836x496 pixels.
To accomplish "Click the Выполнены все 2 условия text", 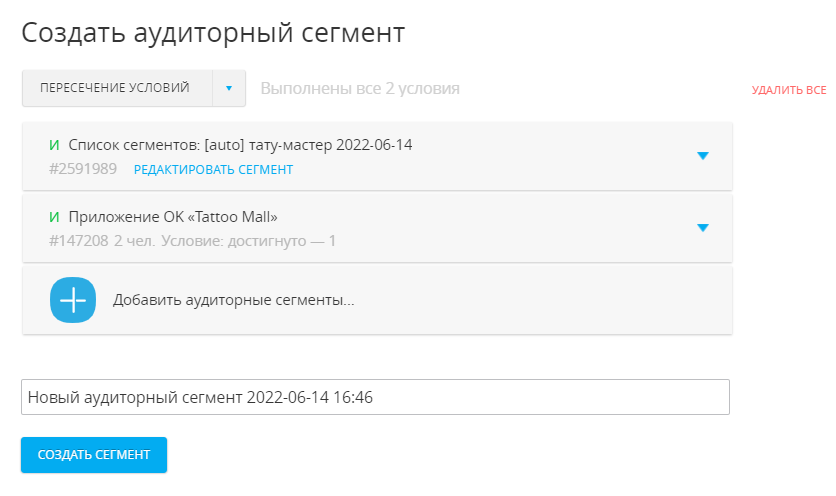I will [x=360, y=88].
